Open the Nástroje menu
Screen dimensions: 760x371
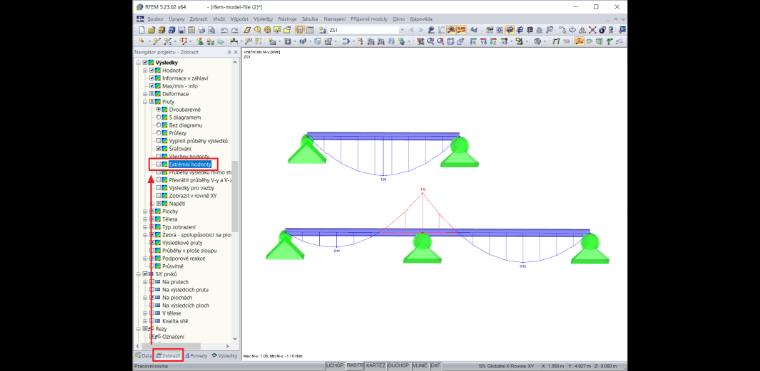coord(287,19)
